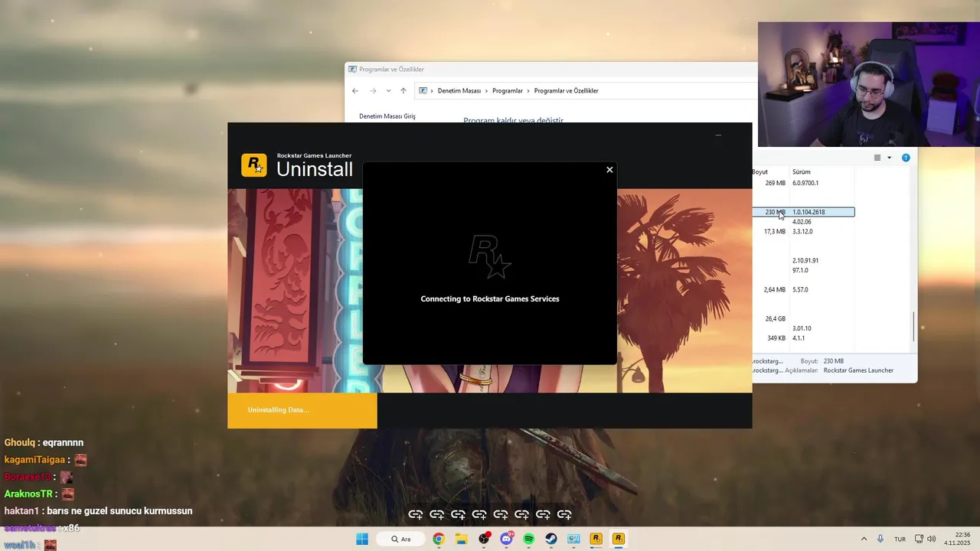This screenshot has height=551, width=980.
Task: Open Google Chrome from taskbar
Action: [x=439, y=539]
